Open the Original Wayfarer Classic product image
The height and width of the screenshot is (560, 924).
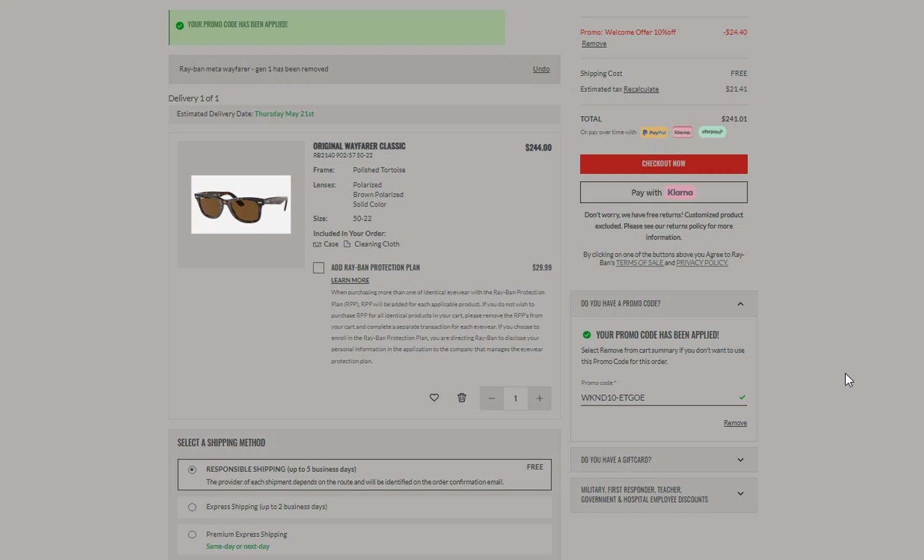(x=241, y=205)
